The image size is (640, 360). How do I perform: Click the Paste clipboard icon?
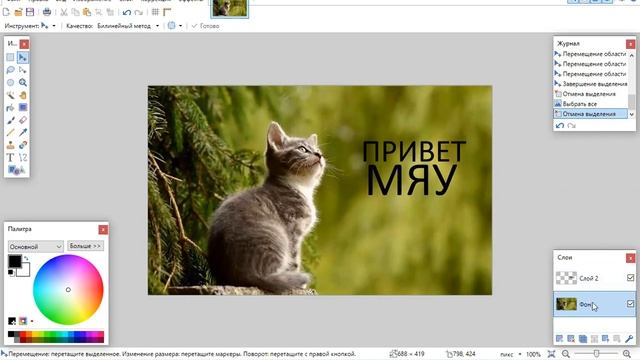click(x=87, y=12)
